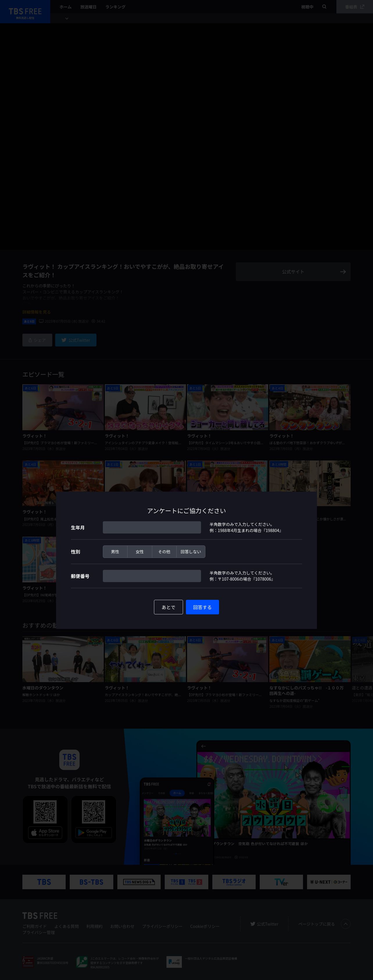This screenshot has height=980, width=373.
Task: Open TBS NEWS DIG banner
Action: (x=139, y=882)
